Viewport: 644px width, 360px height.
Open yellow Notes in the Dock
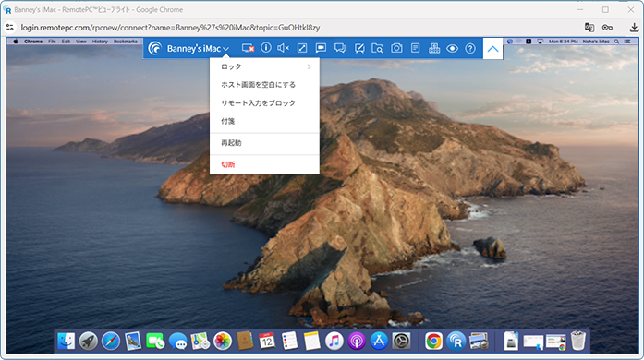point(311,342)
